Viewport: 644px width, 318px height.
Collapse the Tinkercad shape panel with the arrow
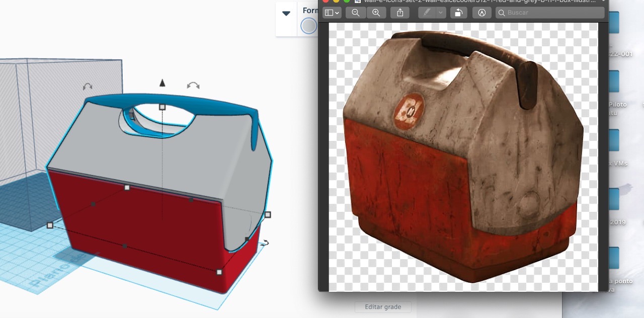click(286, 13)
